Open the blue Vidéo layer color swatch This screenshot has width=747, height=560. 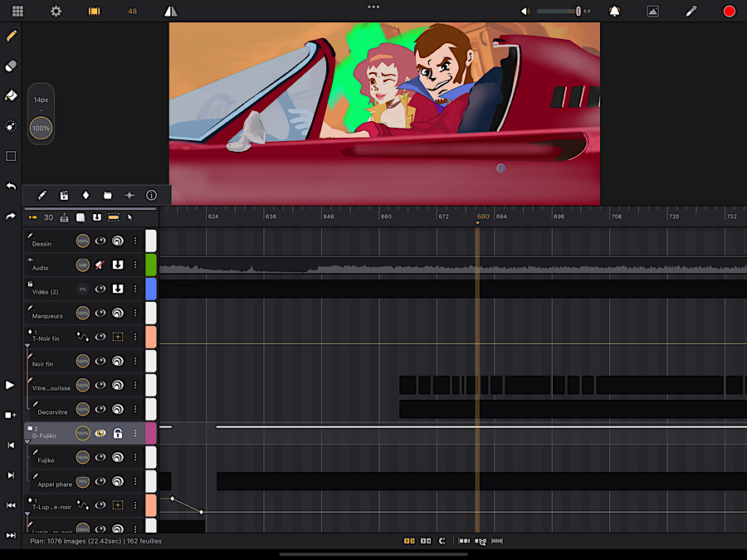[151, 289]
